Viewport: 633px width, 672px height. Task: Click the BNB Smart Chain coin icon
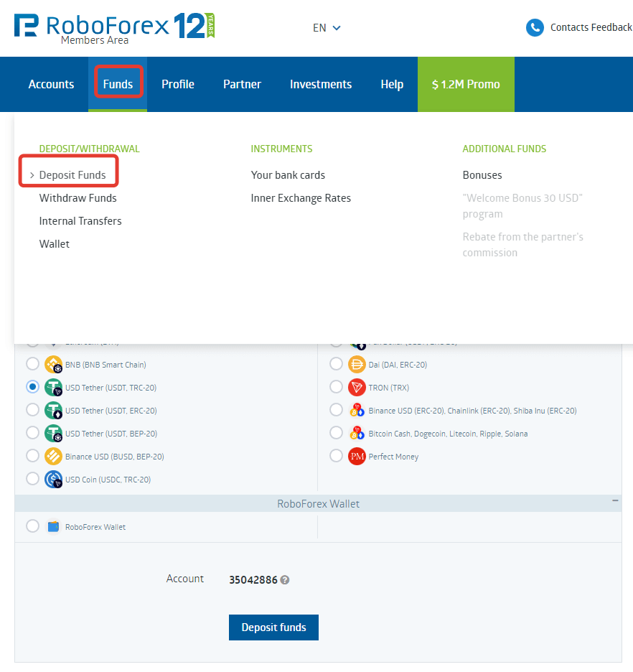click(54, 365)
